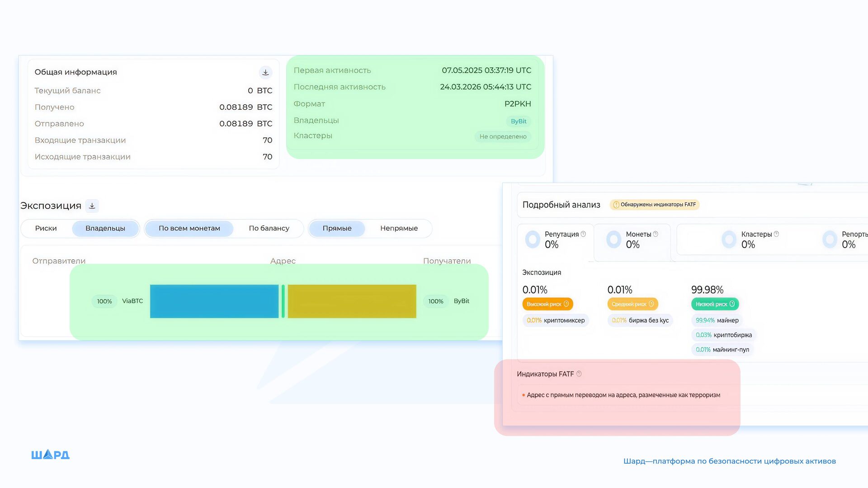This screenshot has width=868, height=488.
Task: Click the yellow ByBit recipient bar
Action: [352, 301]
